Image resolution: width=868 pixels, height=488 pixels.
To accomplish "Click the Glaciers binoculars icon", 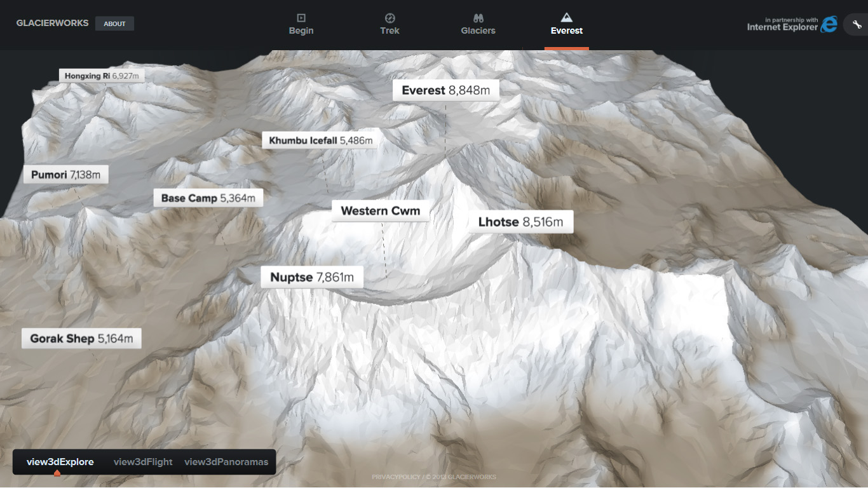I will (x=478, y=18).
